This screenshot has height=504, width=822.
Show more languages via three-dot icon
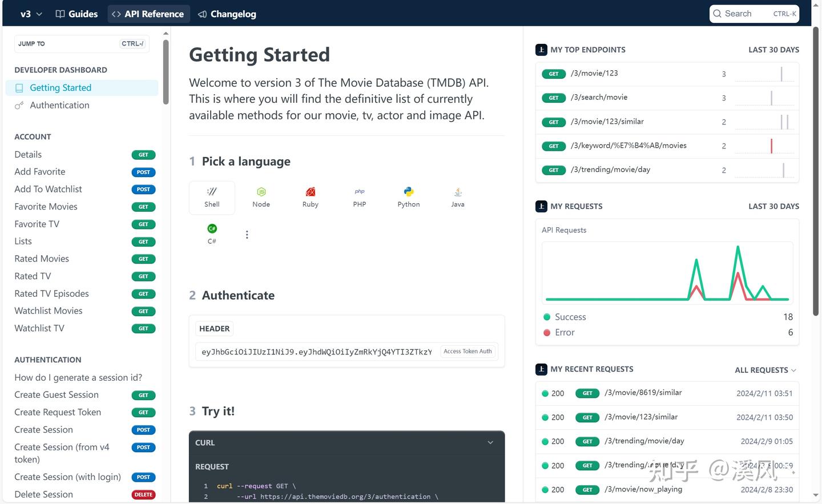tap(247, 235)
